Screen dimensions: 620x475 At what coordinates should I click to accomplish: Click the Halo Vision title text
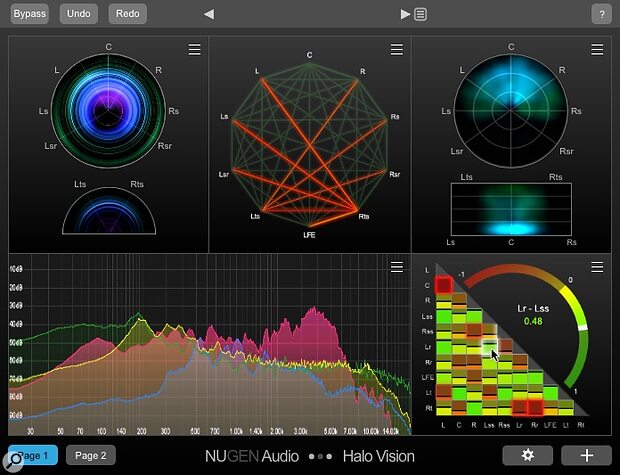click(378, 456)
